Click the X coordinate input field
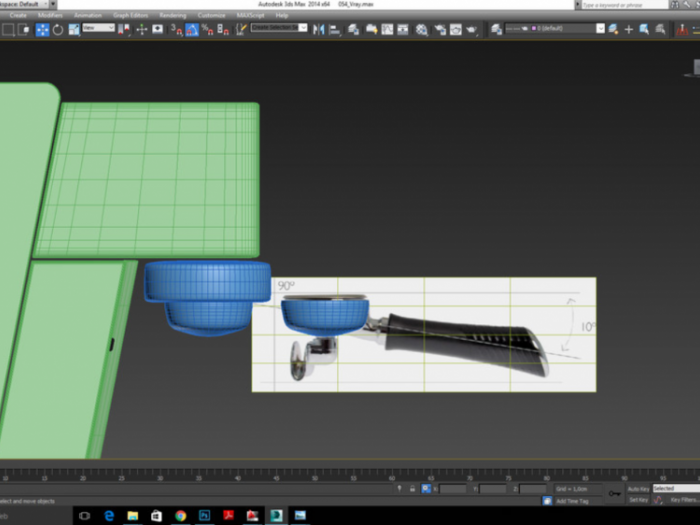The image size is (700, 525). coord(453,489)
